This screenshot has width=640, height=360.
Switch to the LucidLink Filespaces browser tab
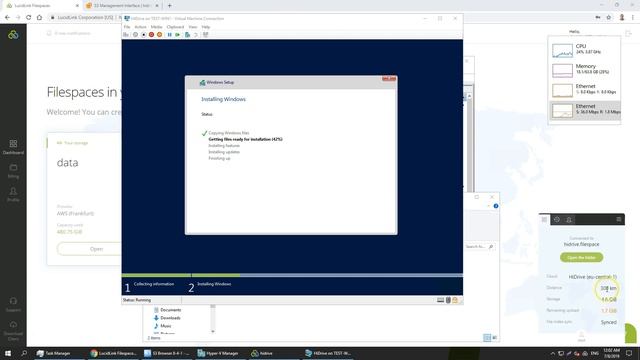coord(41,6)
